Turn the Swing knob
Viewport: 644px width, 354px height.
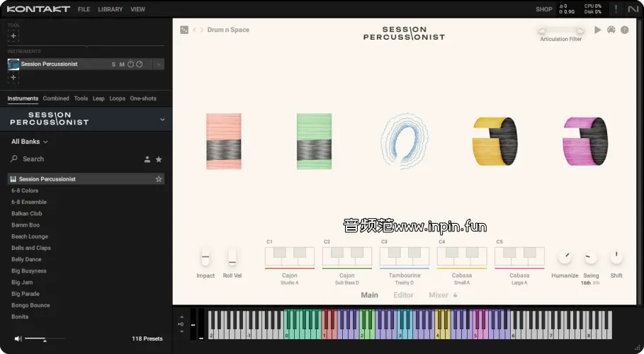click(x=591, y=258)
